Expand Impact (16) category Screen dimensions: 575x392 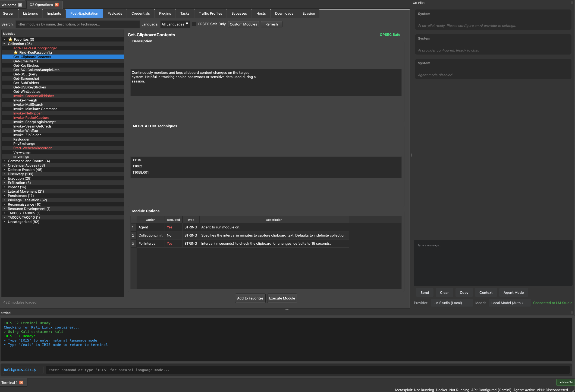coord(4,187)
